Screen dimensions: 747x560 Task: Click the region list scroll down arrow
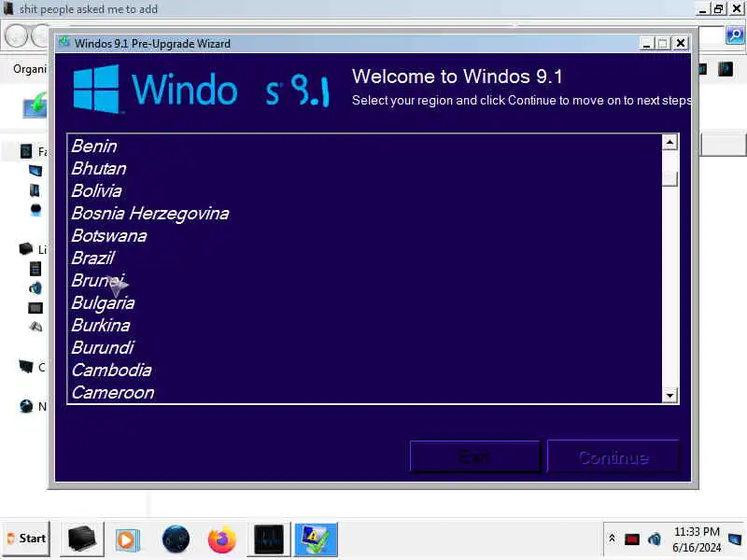coord(669,395)
